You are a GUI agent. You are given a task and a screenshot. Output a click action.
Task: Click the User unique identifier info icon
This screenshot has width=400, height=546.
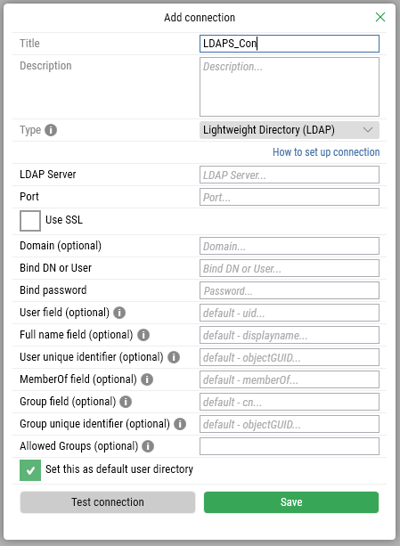pyautogui.click(x=174, y=357)
